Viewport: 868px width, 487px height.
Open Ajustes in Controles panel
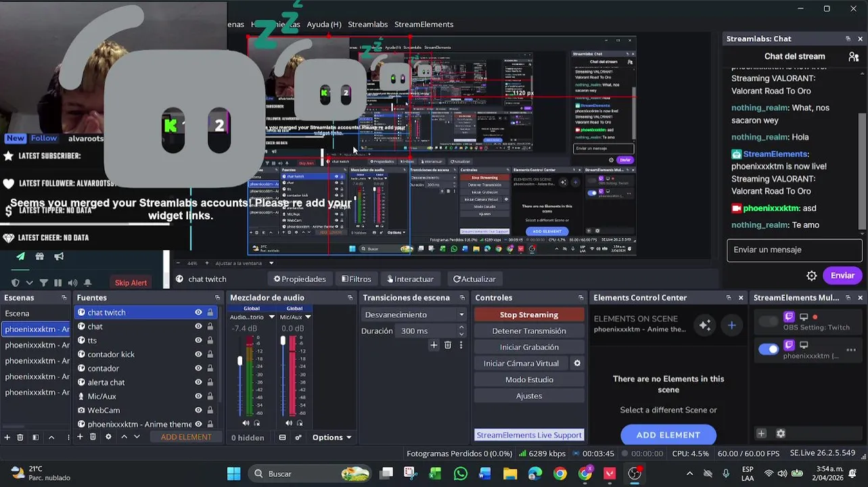[x=529, y=396]
